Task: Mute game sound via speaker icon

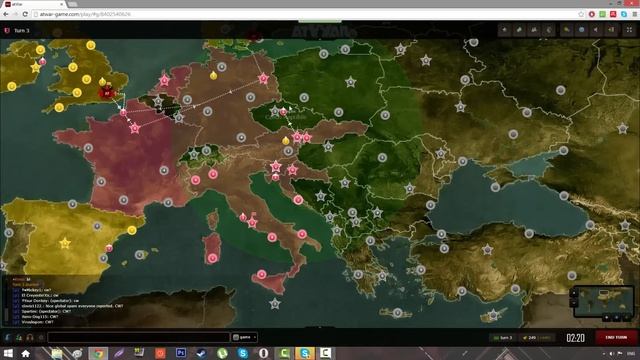Action: pos(596,30)
